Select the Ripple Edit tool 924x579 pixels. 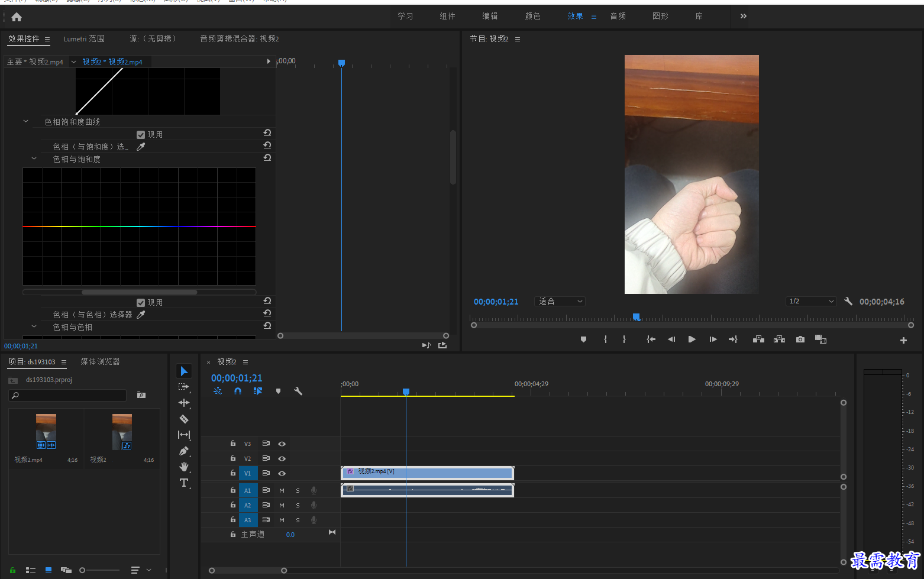coord(184,403)
